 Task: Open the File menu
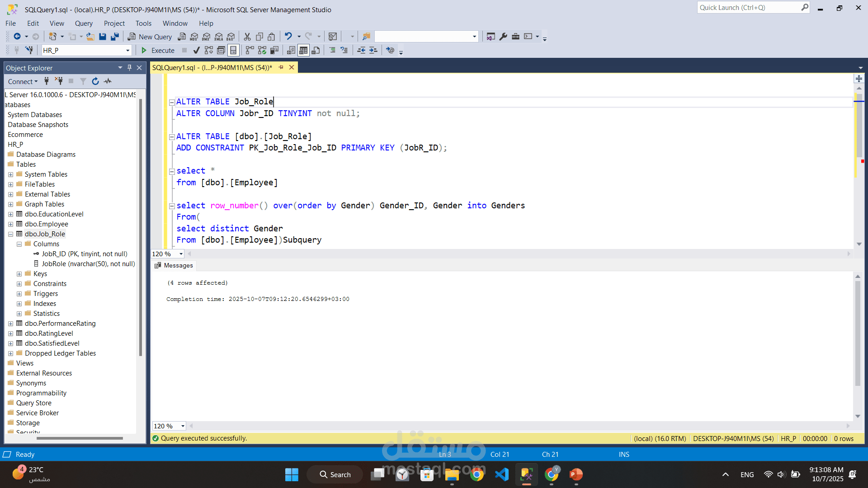tap(10, 23)
